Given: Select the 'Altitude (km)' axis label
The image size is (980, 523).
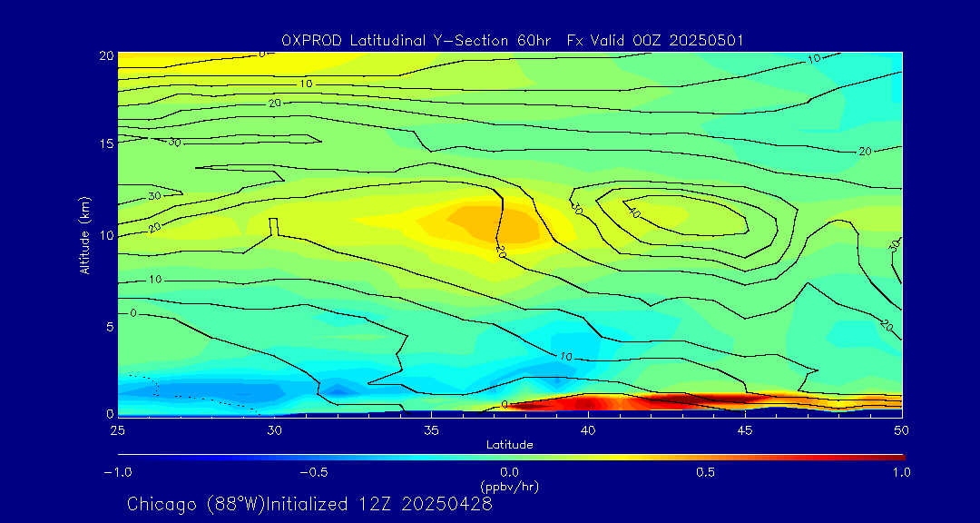Looking at the screenshot, I should pos(83,234).
